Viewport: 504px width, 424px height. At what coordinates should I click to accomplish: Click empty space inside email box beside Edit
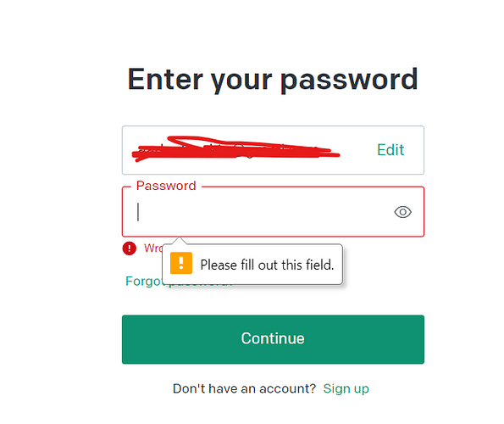357,150
